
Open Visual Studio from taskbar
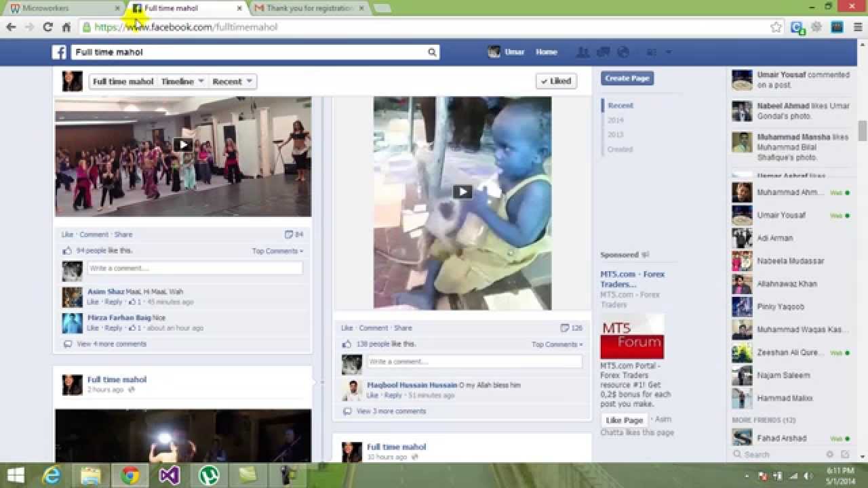click(x=170, y=475)
